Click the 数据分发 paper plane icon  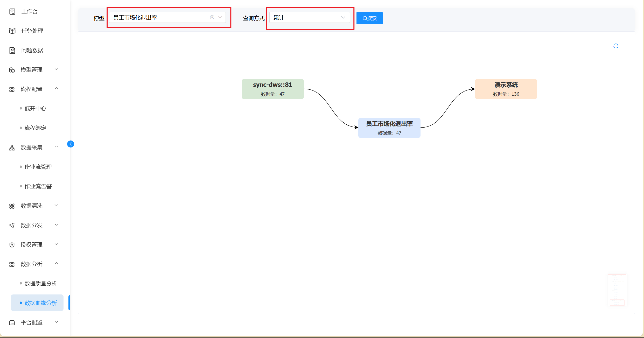(x=12, y=225)
